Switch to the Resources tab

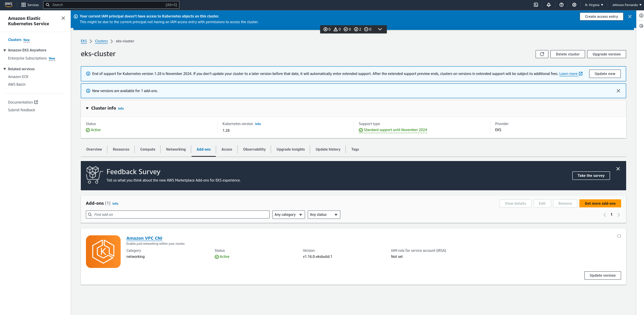121,149
